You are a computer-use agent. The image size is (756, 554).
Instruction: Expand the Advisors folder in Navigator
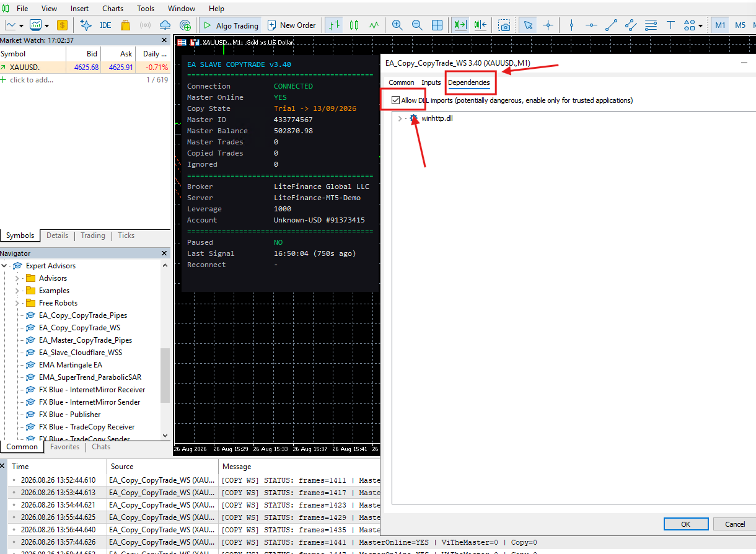coord(17,278)
